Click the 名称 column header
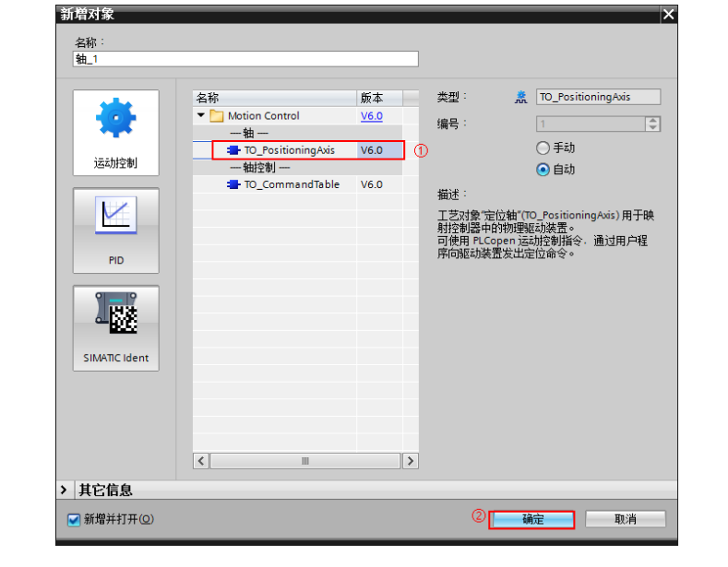 point(274,98)
